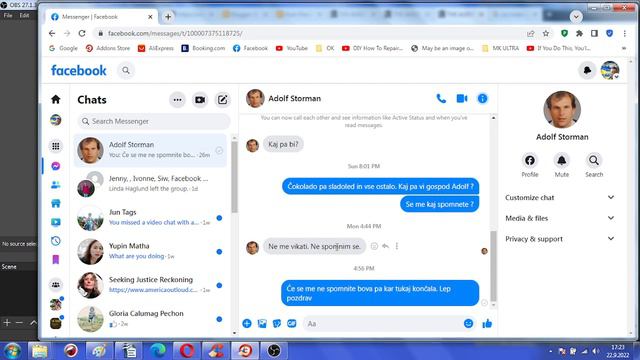
Task: Compose a new message
Action: click(x=222, y=100)
